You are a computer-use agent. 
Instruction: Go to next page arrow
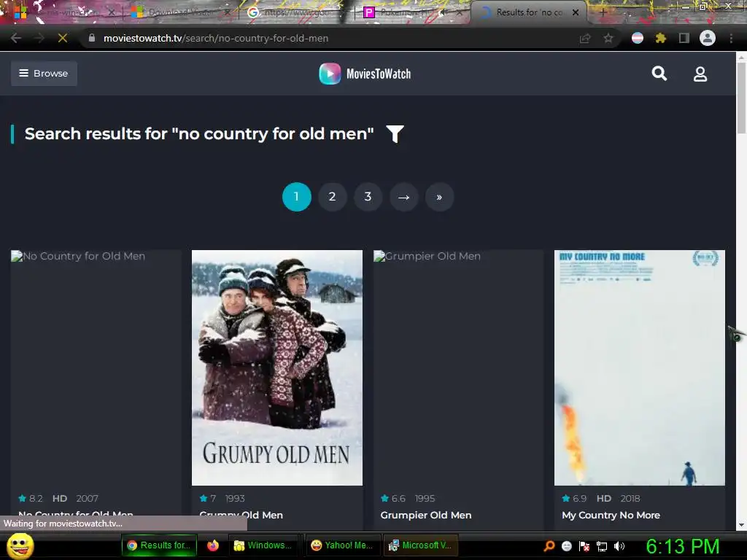[x=403, y=197]
